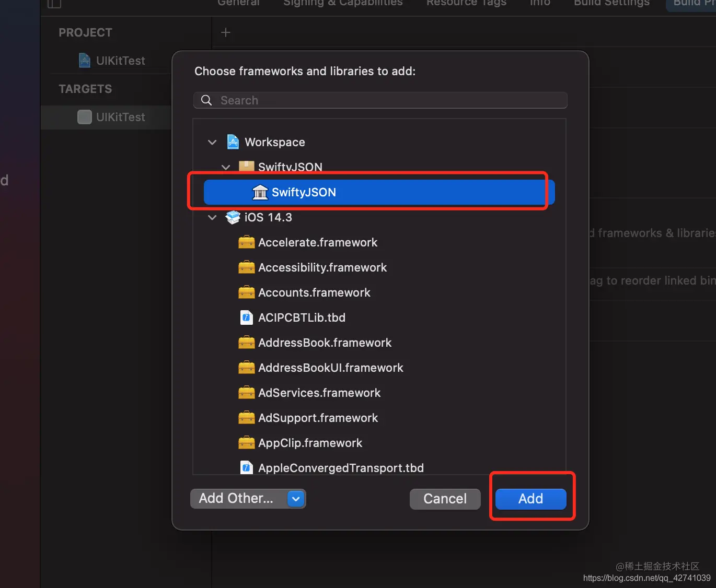716x588 pixels.
Task: Select AppleConvergedTransport.tbd in the list
Action: (x=341, y=468)
